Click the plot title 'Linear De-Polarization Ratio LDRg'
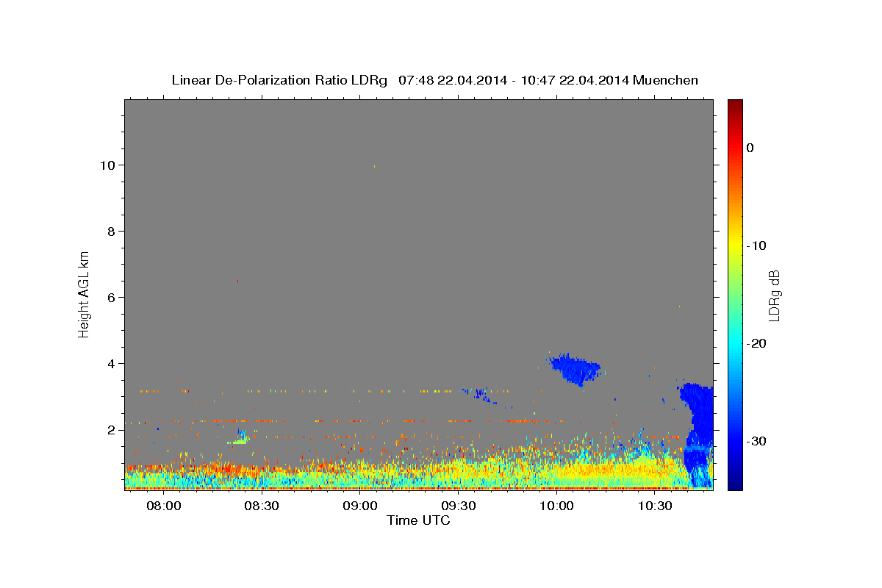Screen dimensions: 882x588 (279, 80)
